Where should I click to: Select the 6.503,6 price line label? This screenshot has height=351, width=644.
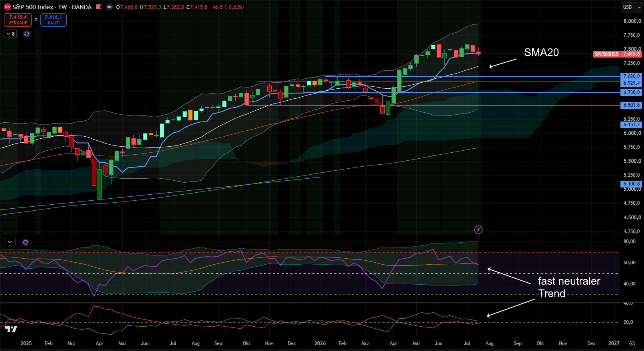tap(632, 105)
